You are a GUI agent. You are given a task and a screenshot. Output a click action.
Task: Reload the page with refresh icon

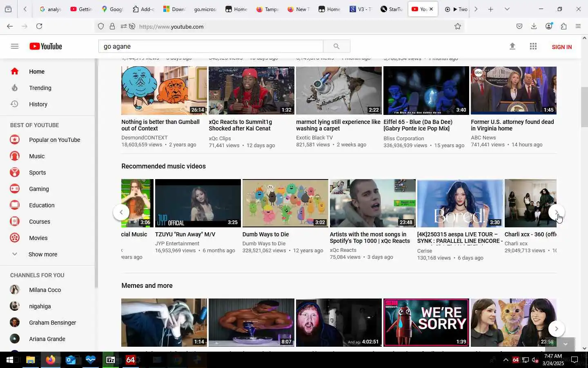coord(39,26)
